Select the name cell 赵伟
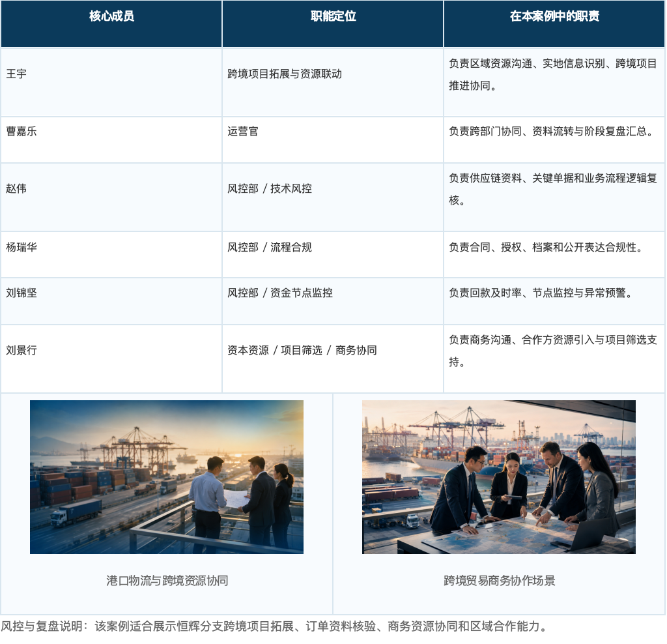The width and height of the screenshot is (667, 644). pos(111,197)
